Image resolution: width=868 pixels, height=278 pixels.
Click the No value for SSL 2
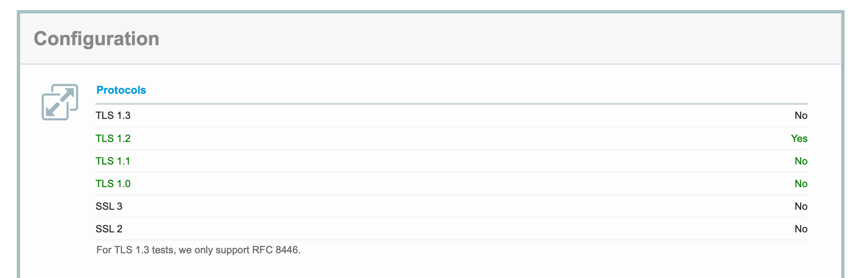(801, 229)
